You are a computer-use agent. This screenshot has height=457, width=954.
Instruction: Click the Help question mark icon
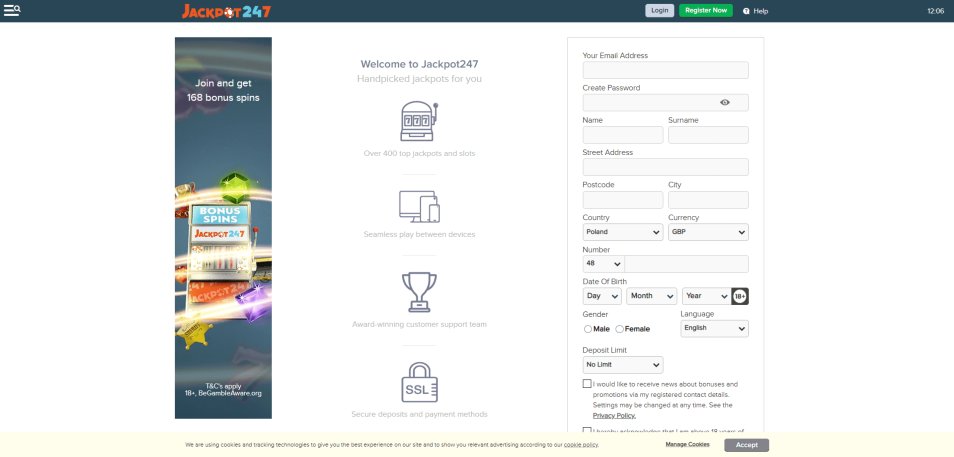(x=747, y=11)
